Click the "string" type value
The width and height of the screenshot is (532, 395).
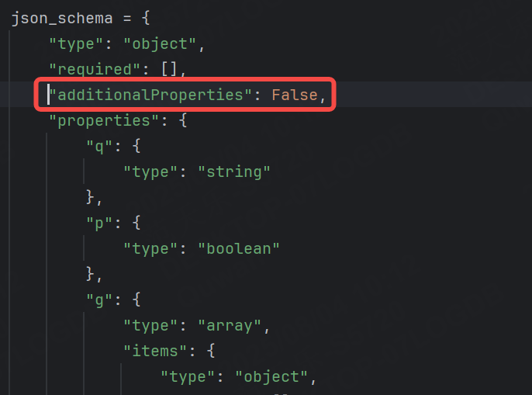tap(234, 172)
